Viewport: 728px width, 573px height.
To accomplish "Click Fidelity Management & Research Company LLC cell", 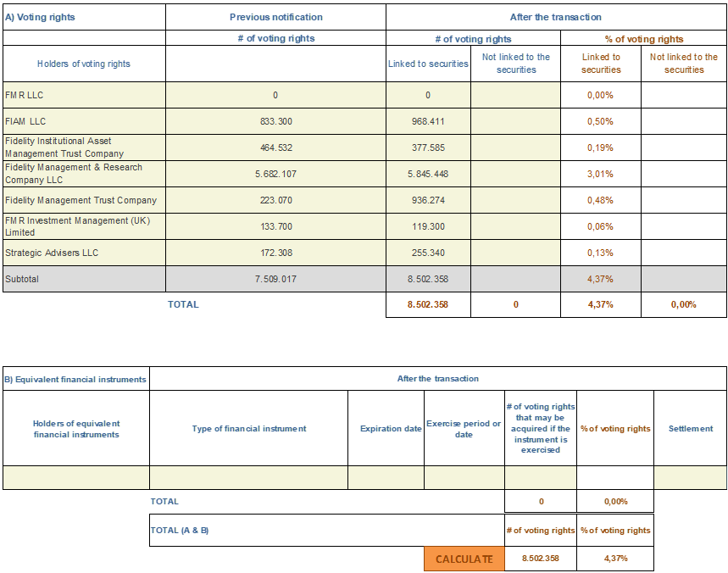I will [84, 174].
